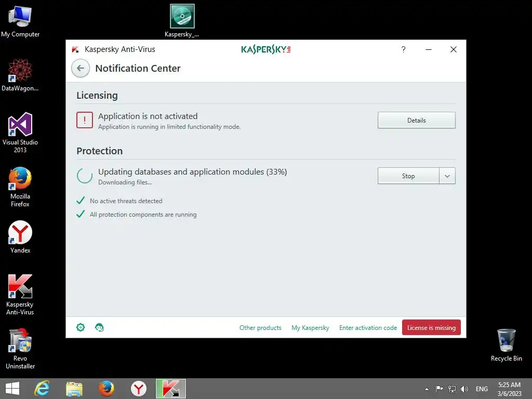Close the Kaspersky Anti-Virus window
Image resolution: width=532 pixels, height=399 pixels.
[453, 49]
